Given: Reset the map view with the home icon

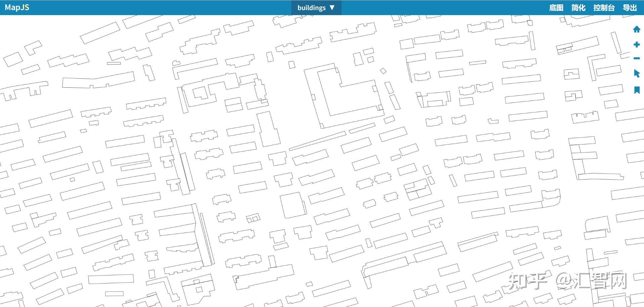Looking at the screenshot, I should click(x=637, y=29).
